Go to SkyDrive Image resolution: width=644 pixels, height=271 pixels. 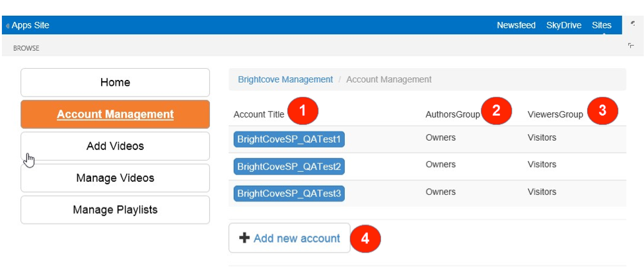(x=563, y=25)
